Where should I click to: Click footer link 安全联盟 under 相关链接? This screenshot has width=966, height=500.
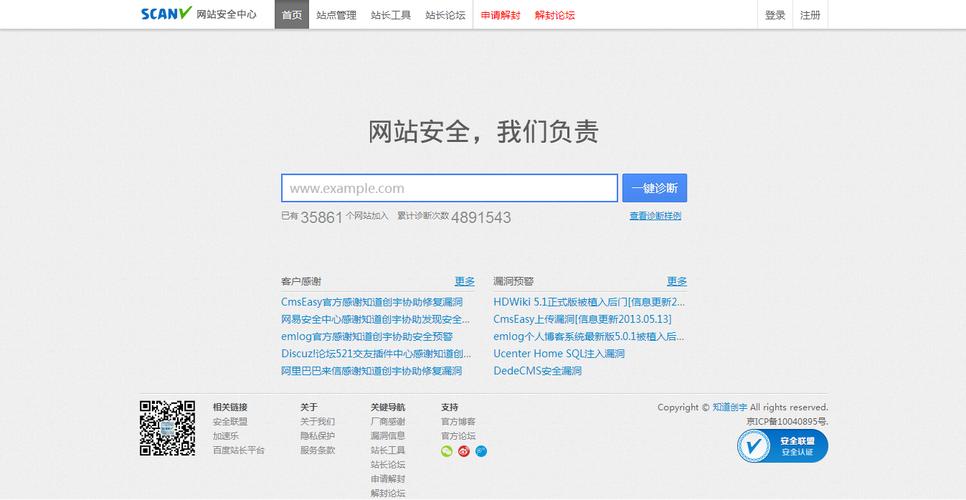[230, 422]
